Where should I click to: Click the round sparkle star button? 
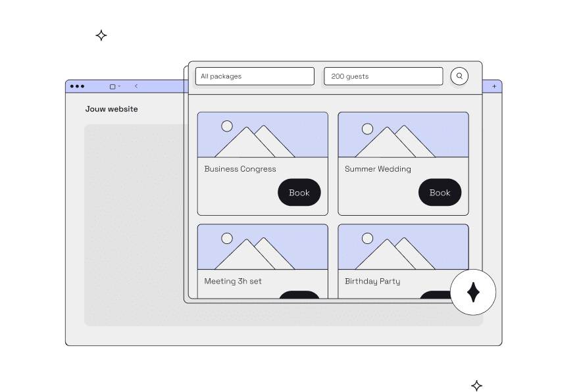click(x=473, y=292)
